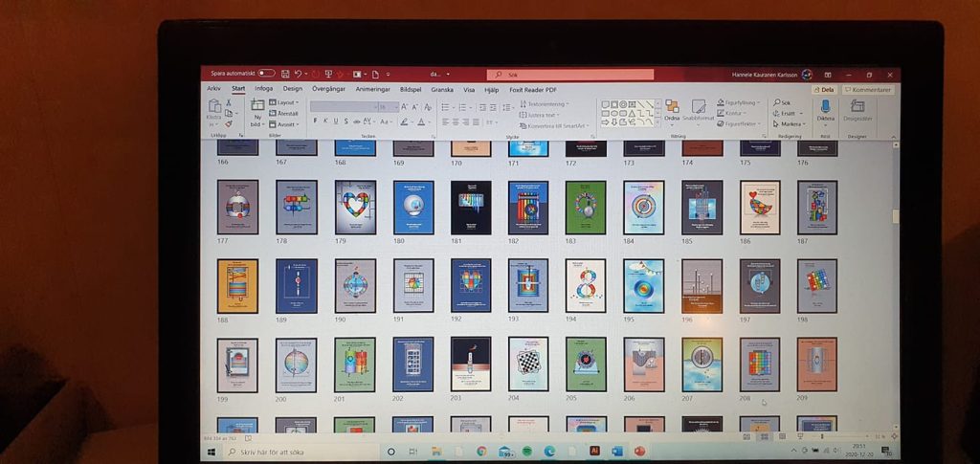Toggle strikethrough text formatting
The height and width of the screenshot is (464, 980).
click(x=357, y=122)
